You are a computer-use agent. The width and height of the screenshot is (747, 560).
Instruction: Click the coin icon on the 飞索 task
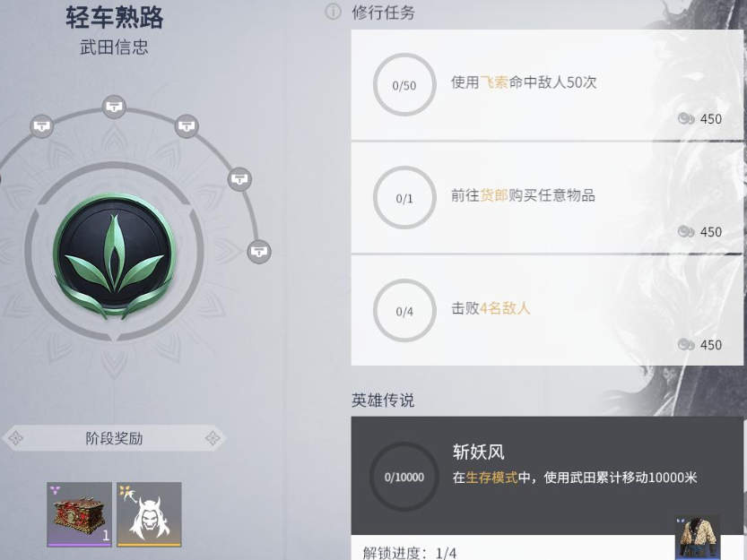[685, 118]
